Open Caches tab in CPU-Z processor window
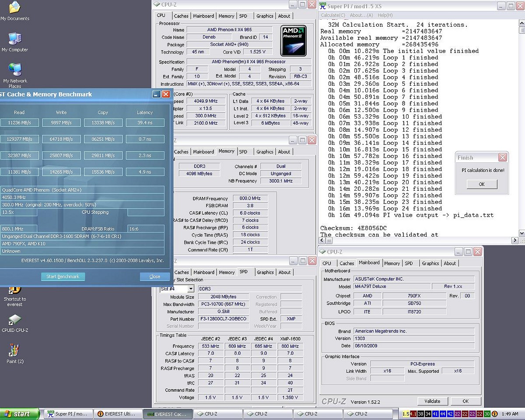 coord(181,16)
